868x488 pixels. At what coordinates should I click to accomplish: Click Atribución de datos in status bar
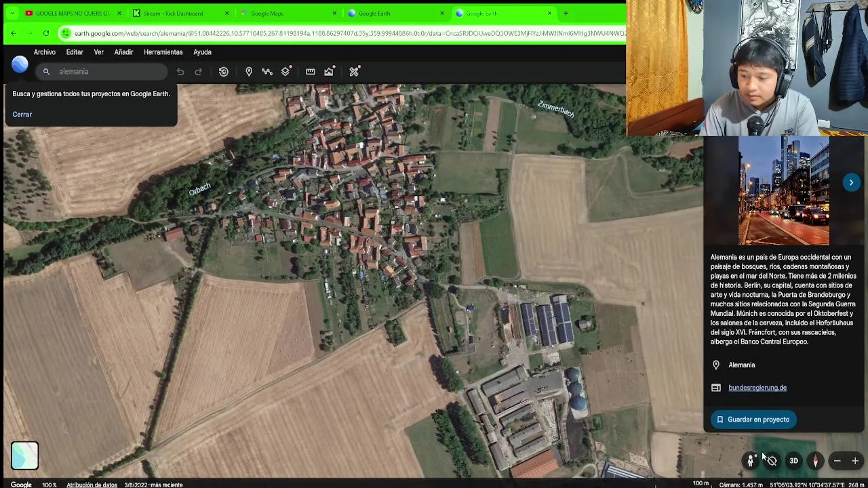(x=92, y=485)
